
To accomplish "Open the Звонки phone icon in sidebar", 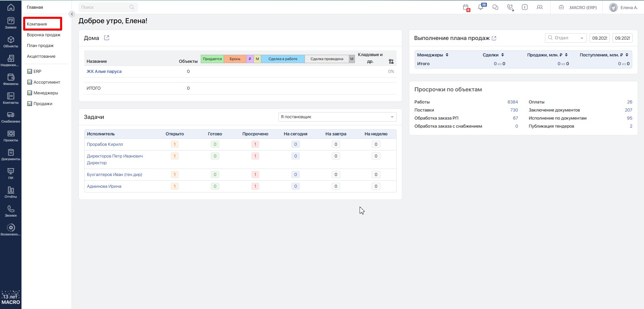I will (x=11, y=211).
